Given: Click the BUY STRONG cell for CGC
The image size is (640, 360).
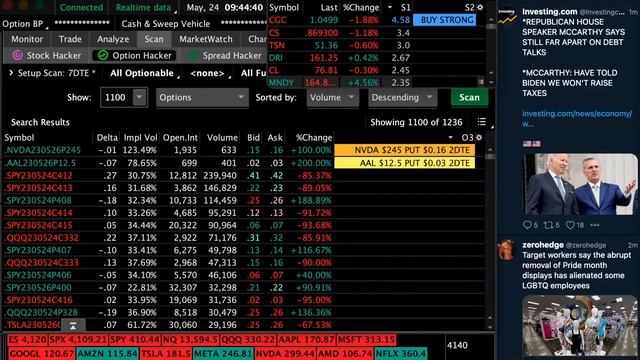Looking at the screenshot, I should (444, 20).
